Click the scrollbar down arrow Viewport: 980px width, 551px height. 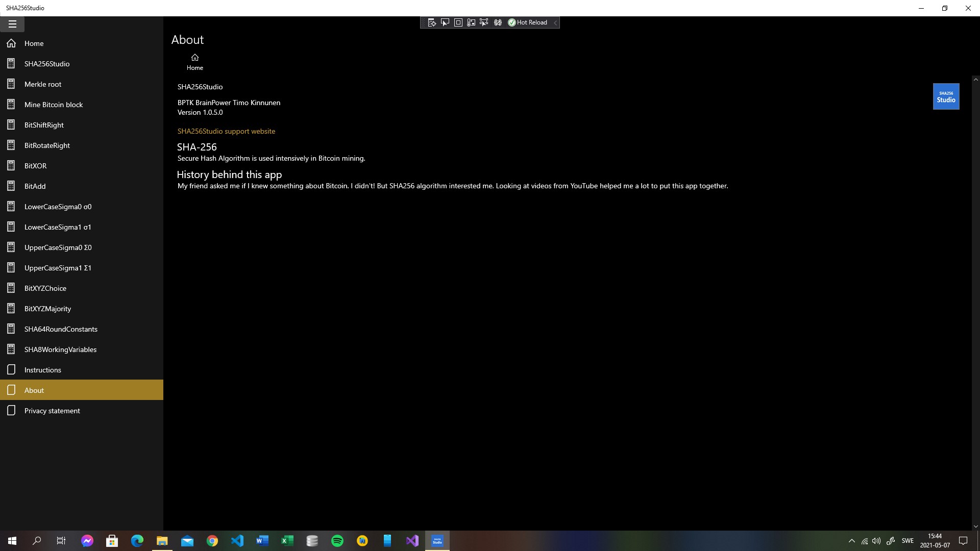(975, 526)
